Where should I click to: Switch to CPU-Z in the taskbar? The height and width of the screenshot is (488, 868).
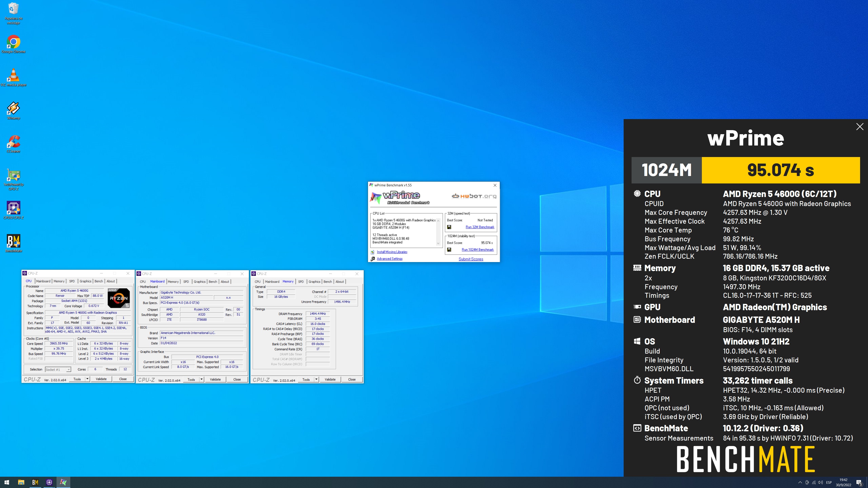(49, 482)
